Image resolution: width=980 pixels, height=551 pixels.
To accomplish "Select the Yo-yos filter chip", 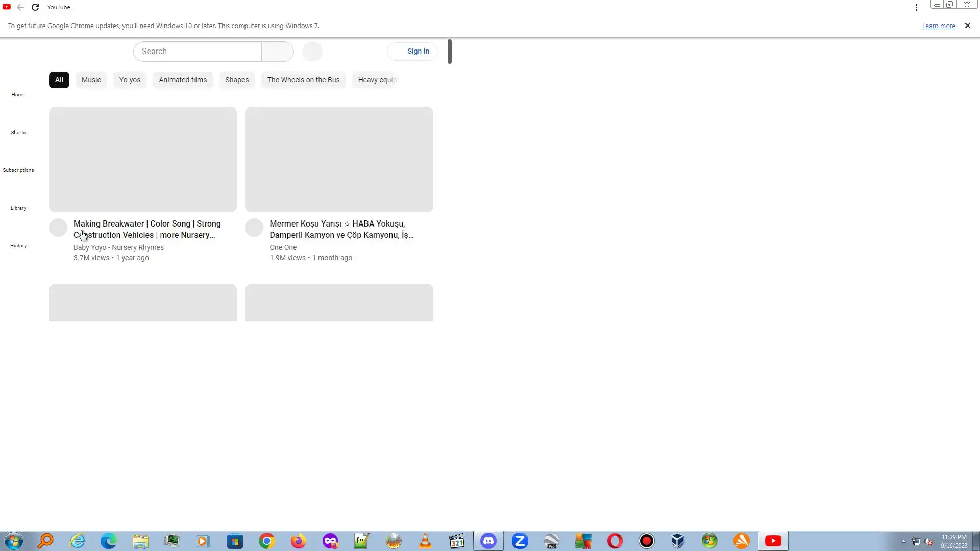I will coord(130,80).
